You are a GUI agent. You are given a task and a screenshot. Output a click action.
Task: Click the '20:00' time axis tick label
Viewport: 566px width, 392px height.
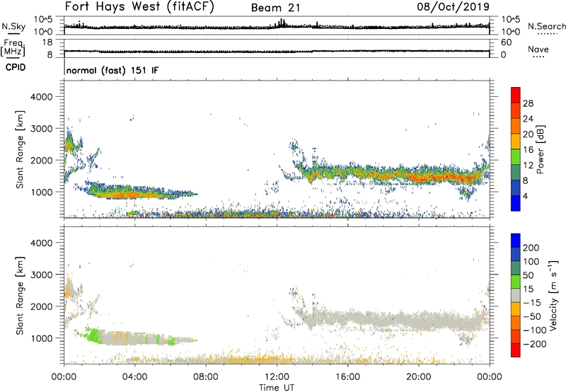click(x=418, y=377)
